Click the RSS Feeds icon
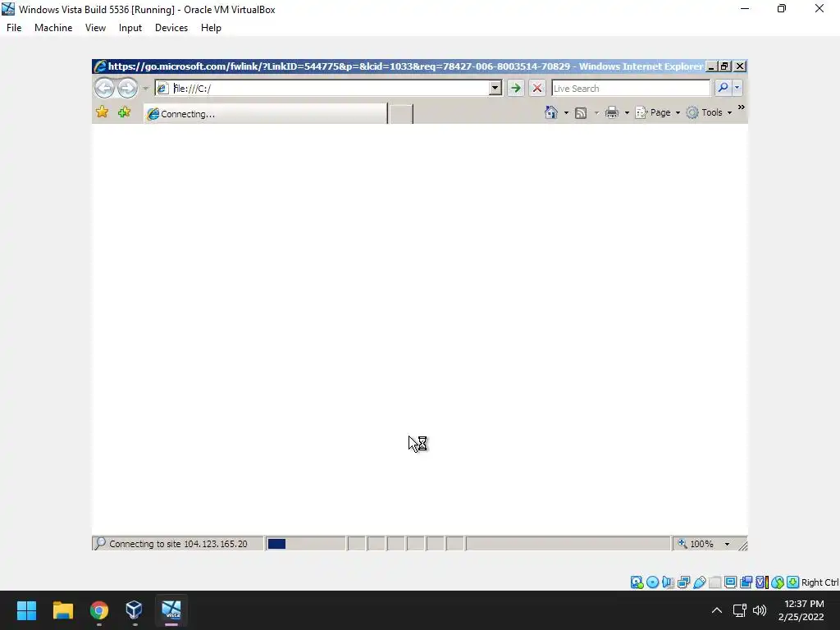Image resolution: width=840 pixels, height=630 pixels. pos(581,113)
